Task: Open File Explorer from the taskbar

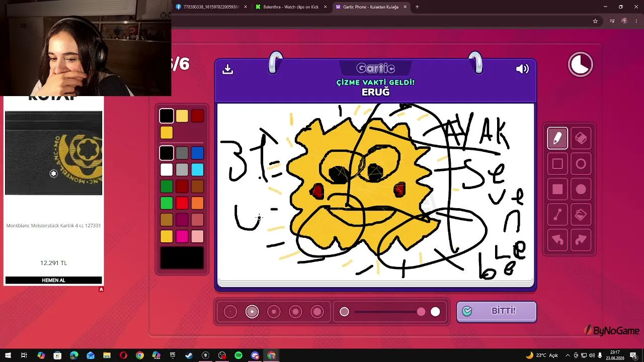Action: [107, 355]
